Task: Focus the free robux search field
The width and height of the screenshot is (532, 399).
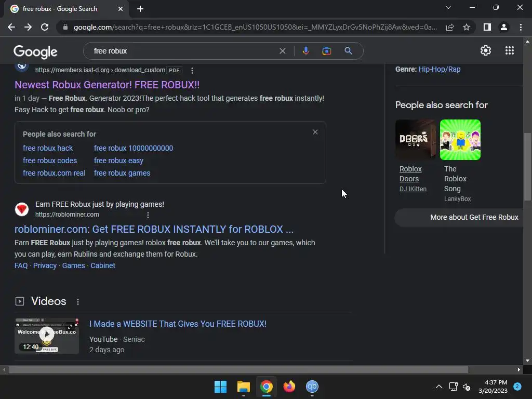Action: [x=183, y=51]
